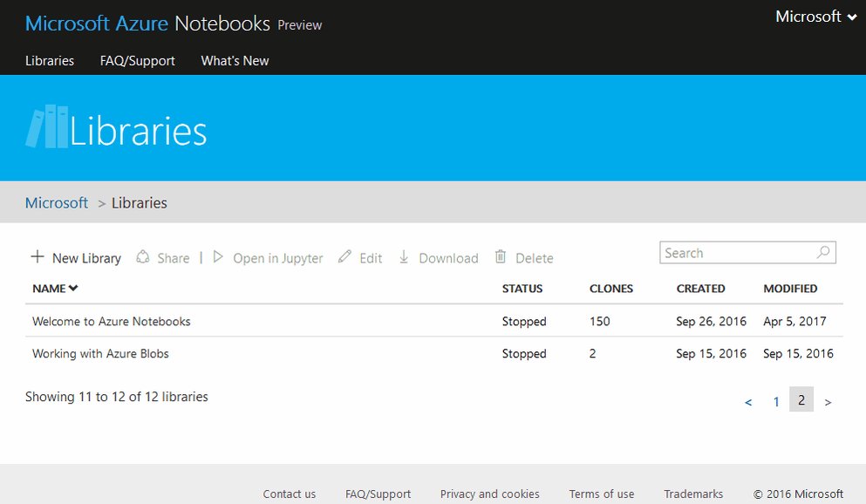Click the Open in Jupyter play icon
Image resolution: width=866 pixels, height=504 pixels.
(x=218, y=256)
